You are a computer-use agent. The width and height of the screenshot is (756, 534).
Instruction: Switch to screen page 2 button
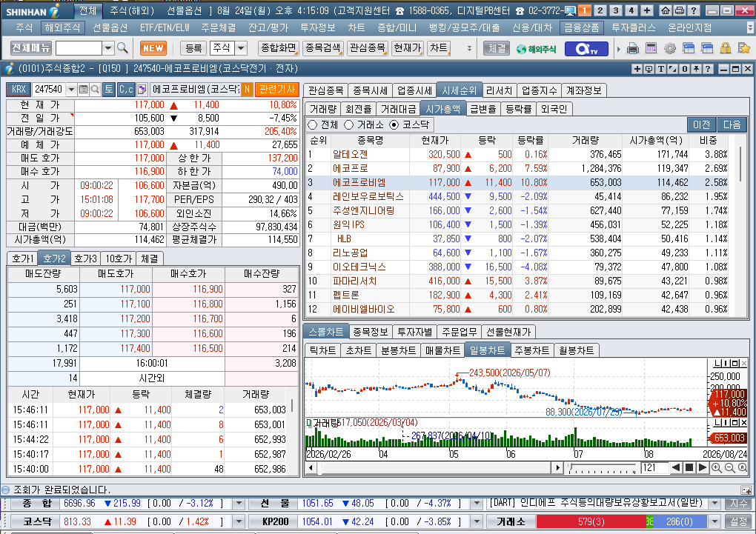pos(600,10)
